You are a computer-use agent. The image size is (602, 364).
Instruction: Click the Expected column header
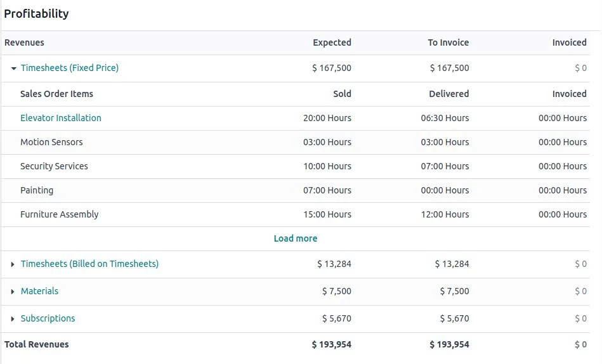pyautogui.click(x=332, y=42)
